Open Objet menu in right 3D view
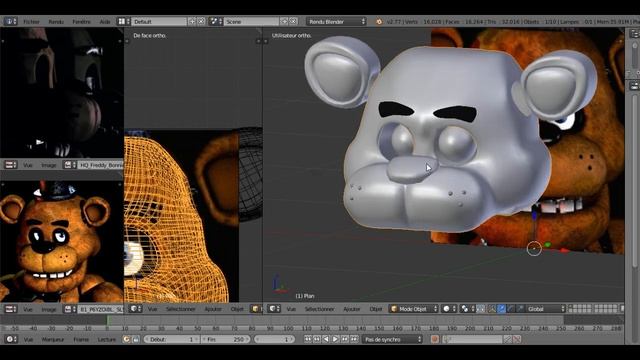 coord(376,309)
